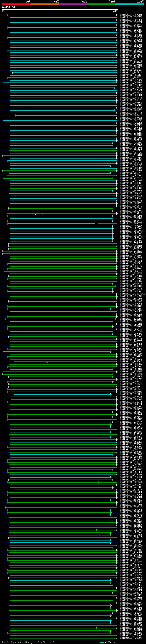Open hit UniRef100_B9GP74
This screenshot has height=644, width=146.
click(131, 22)
